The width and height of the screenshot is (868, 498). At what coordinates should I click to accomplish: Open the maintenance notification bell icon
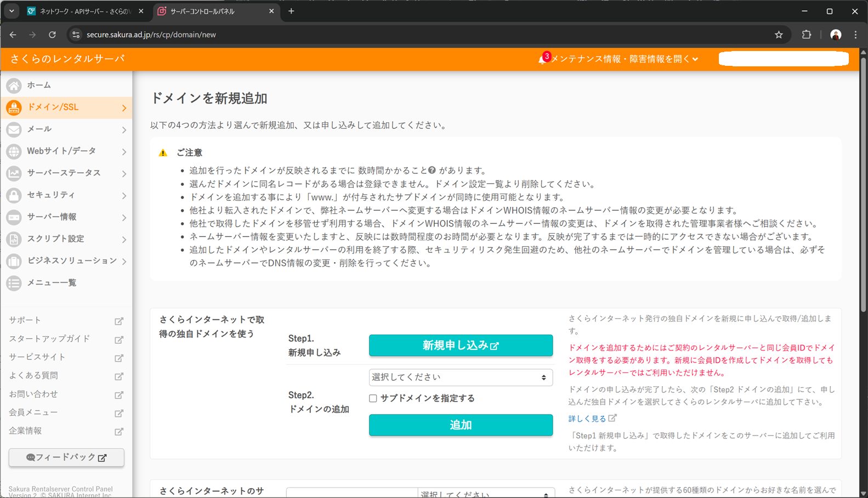[x=542, y=59]
